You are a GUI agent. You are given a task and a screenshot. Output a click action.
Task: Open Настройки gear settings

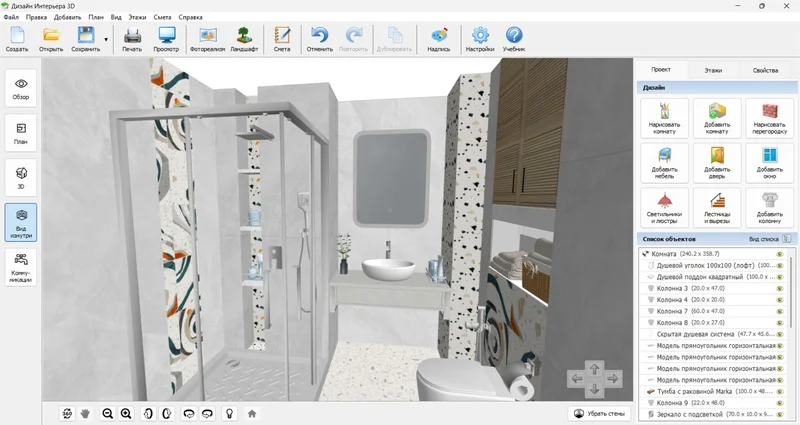click(480, 39)
